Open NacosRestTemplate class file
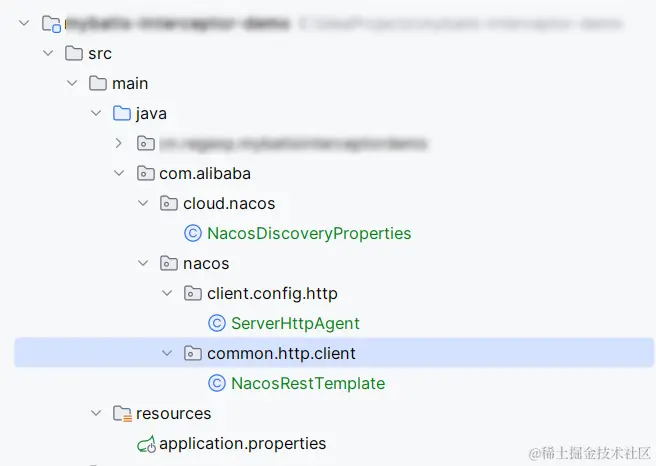 pyautogui.click(x=307, y=384)
